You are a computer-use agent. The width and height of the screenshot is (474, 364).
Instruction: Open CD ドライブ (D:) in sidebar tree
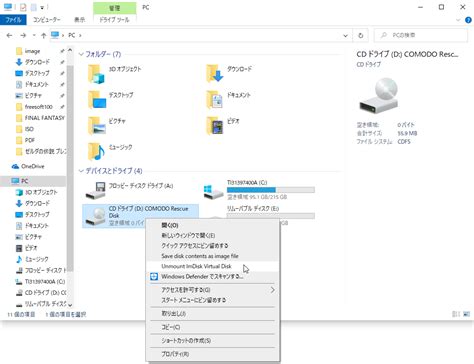(45, 293)
